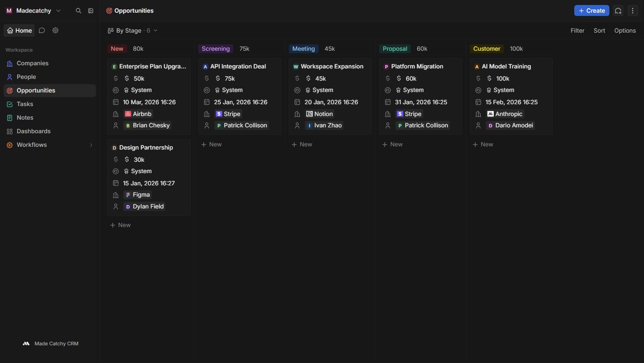Viewport: 644px width, 363px height.
Task: Expand the Workflows section chevron
Action: pyautogui.click(x=91, y=145)
